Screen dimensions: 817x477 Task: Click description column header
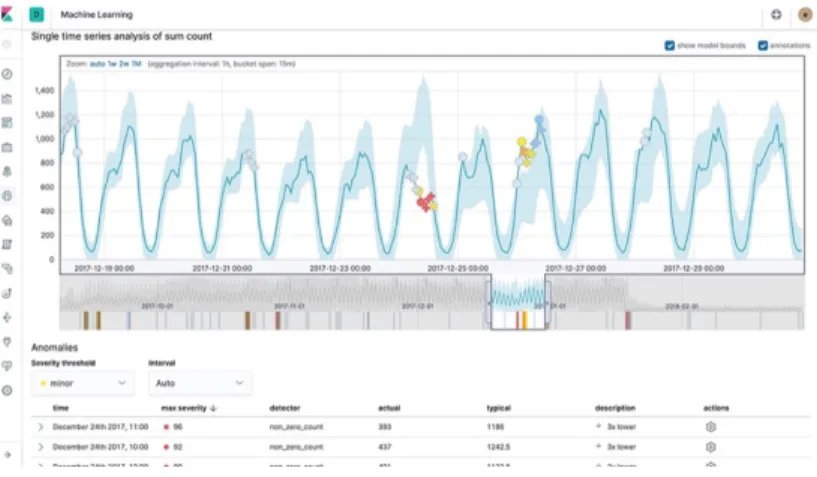tap(615, 408)
